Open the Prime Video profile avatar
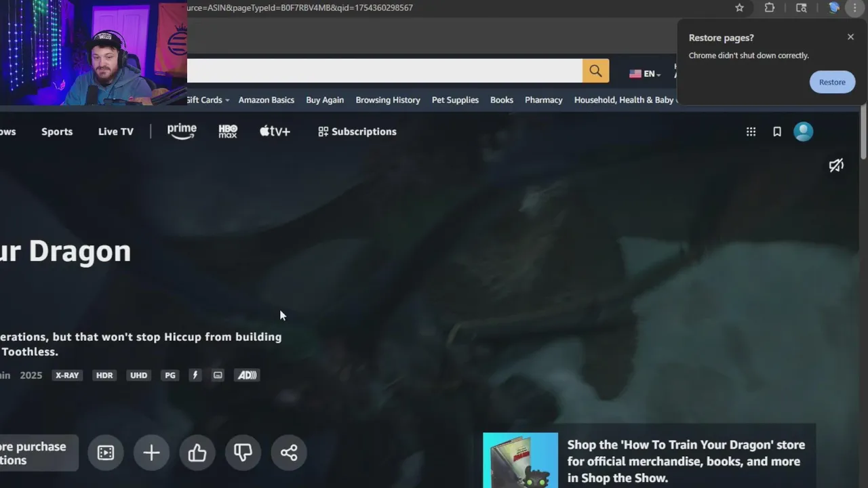868x488 pixels. [804, 131]
